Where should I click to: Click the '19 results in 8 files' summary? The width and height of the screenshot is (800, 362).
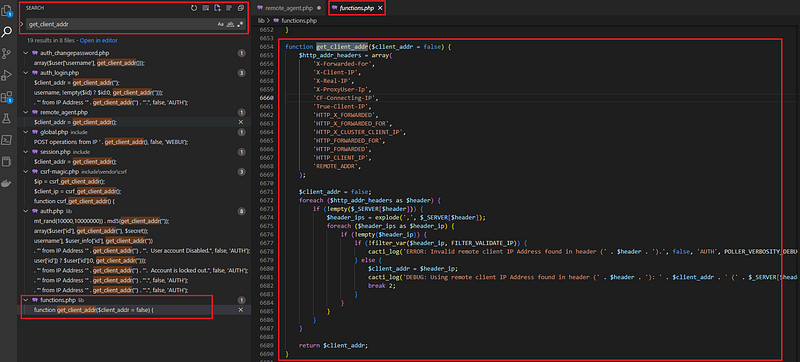[53, 40]
